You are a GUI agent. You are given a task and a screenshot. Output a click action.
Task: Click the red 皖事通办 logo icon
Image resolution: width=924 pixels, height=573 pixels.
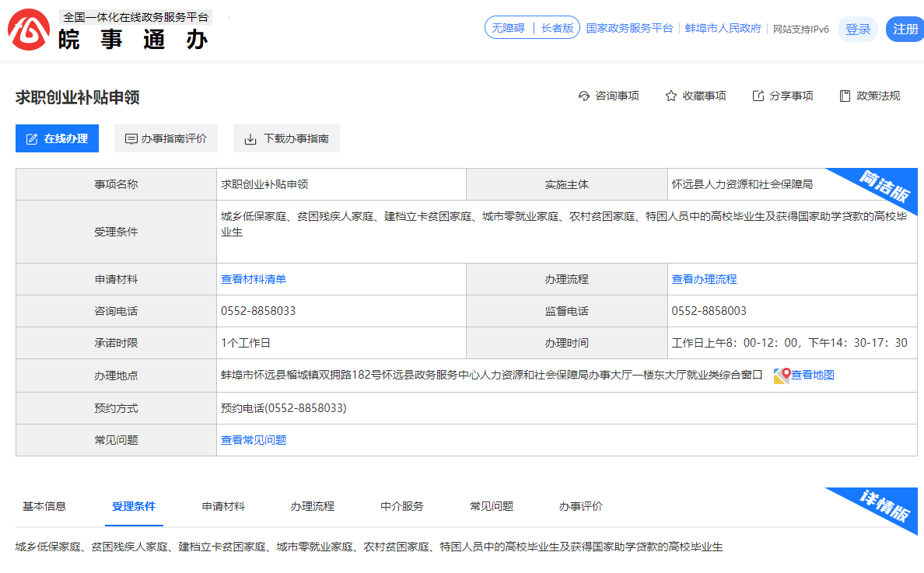[x=28, y=30]
